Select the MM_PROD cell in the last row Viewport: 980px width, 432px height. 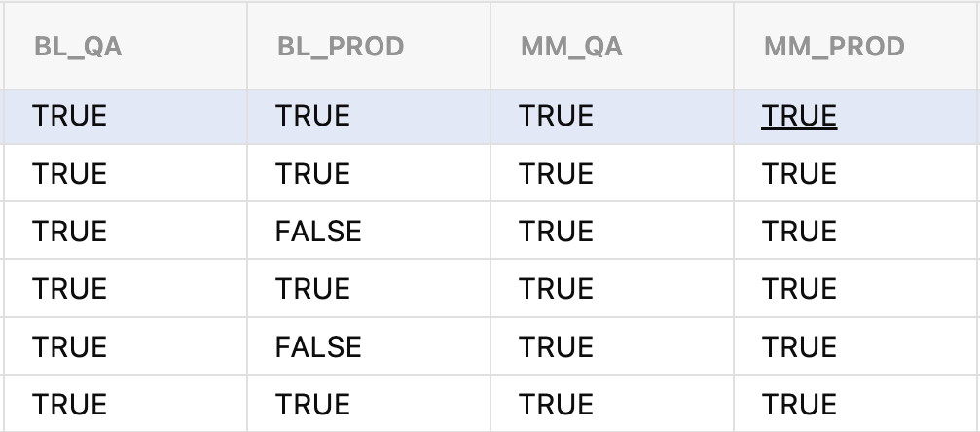tap(799, 404)
